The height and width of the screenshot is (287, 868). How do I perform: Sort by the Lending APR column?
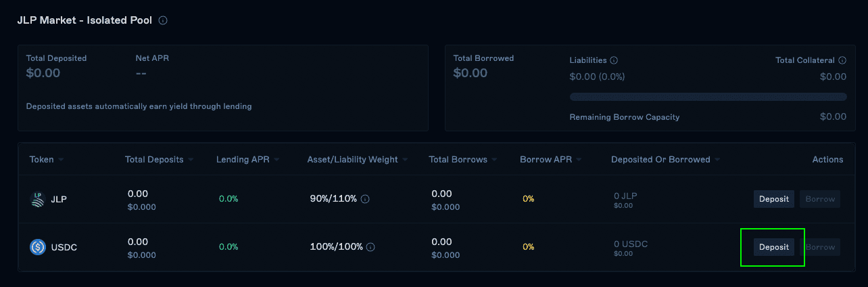248,160
